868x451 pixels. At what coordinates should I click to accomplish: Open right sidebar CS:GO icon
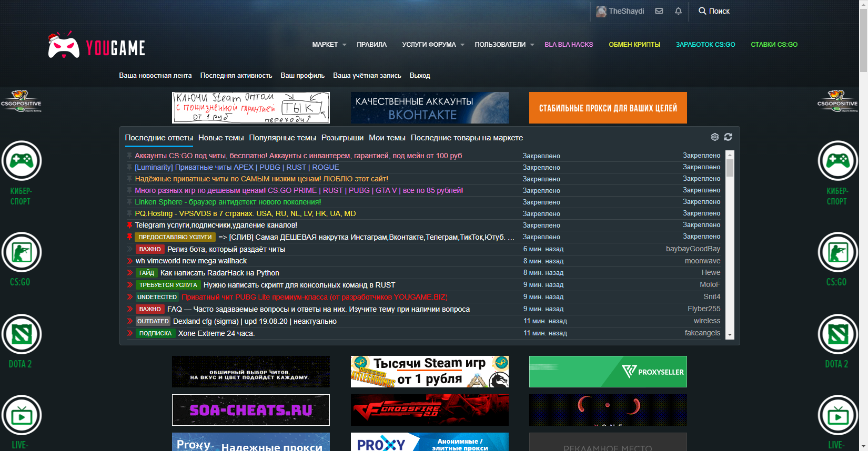(x=837, y=252)
